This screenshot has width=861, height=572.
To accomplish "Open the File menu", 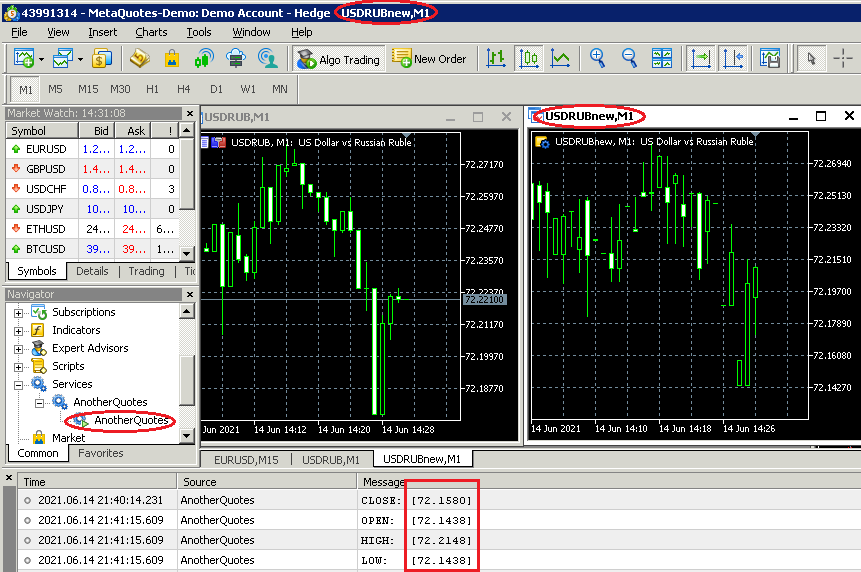I will coord(19,32).
